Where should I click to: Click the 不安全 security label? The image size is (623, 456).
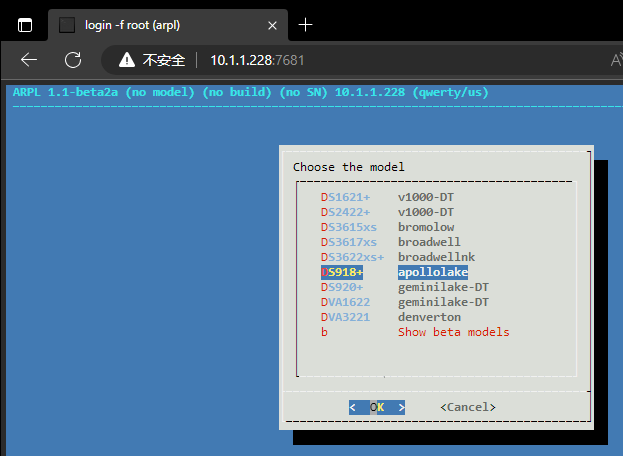164,60
